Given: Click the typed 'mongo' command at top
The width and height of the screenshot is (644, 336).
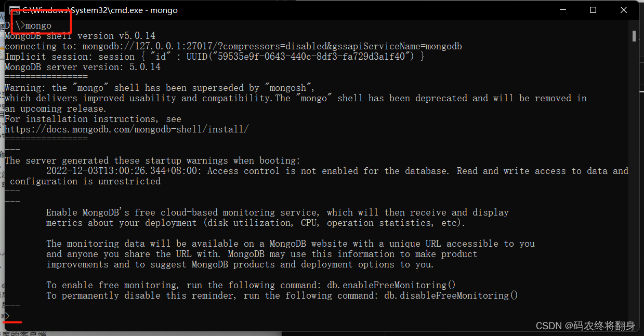Looking at the screenshot, I should tap(38, 25).
